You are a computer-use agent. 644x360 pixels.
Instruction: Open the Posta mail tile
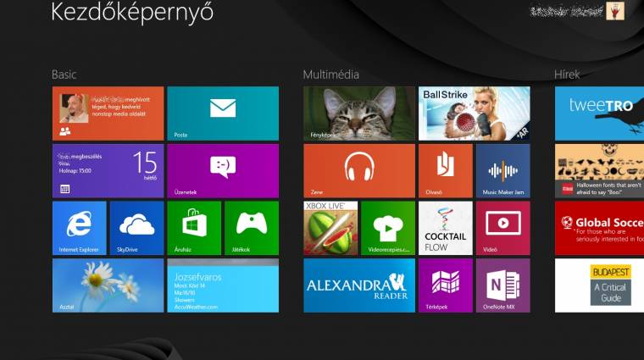point(223,114)
